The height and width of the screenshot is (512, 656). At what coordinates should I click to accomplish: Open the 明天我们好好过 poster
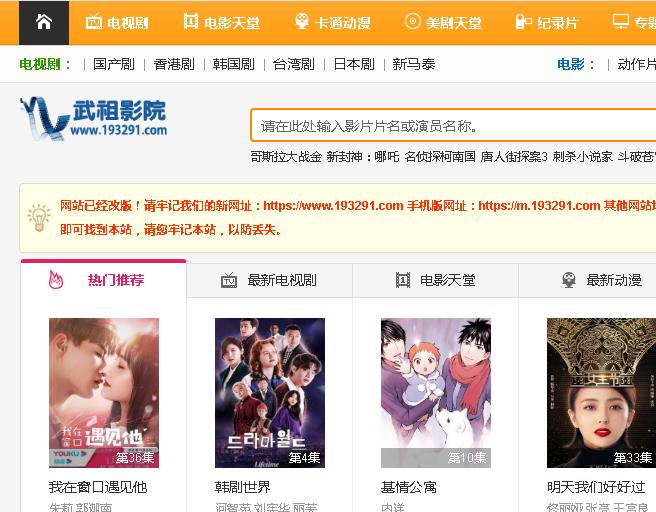(x=602, y=393)
